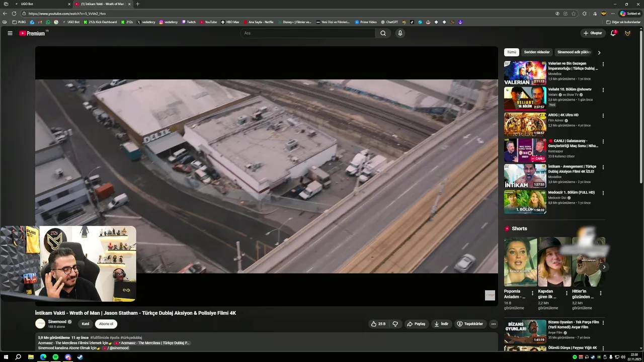This screenshot has height=362, width=644.
Task: Click channel watermark in video corner
Action: point(490,295)
